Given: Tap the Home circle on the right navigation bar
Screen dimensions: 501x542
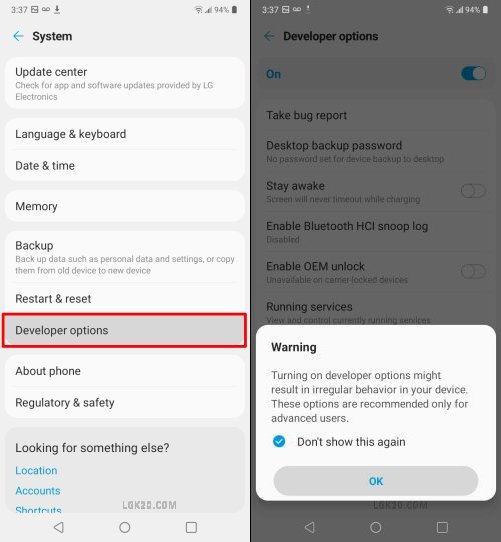Looking at the screenshot, I should [375, 527].
